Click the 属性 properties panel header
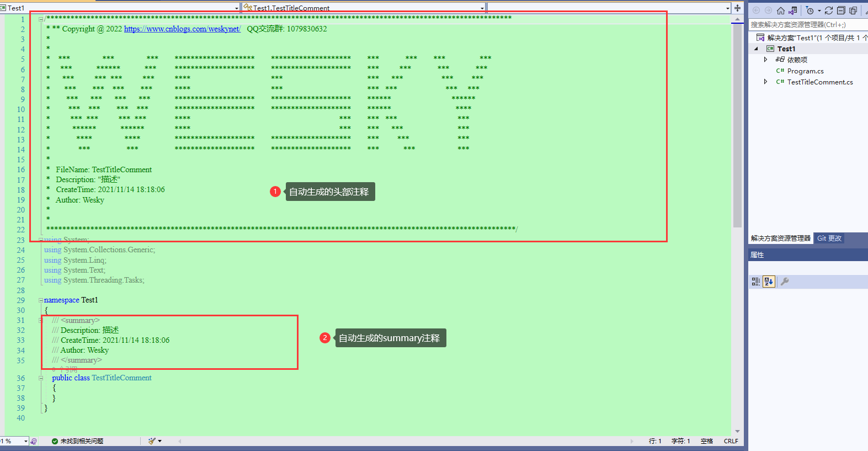868x451 pixels. 808,254
